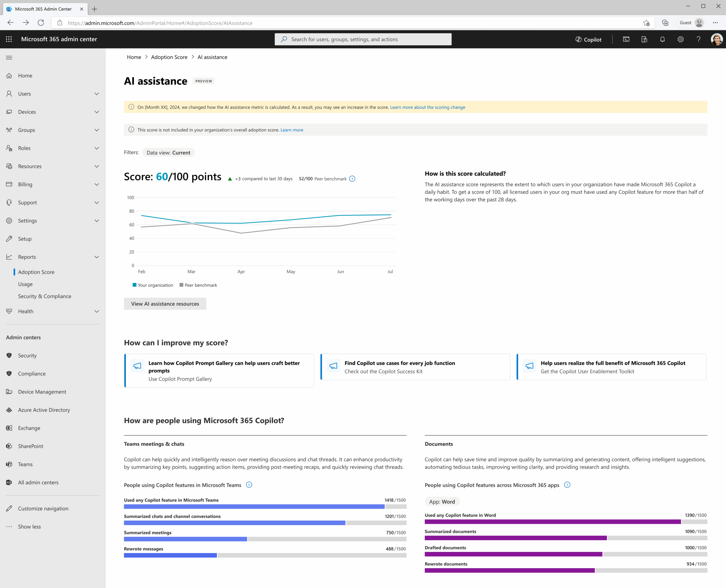The image size is (726, 588).
Task: Open Security & Compliance under Reports
Action: 44,296
